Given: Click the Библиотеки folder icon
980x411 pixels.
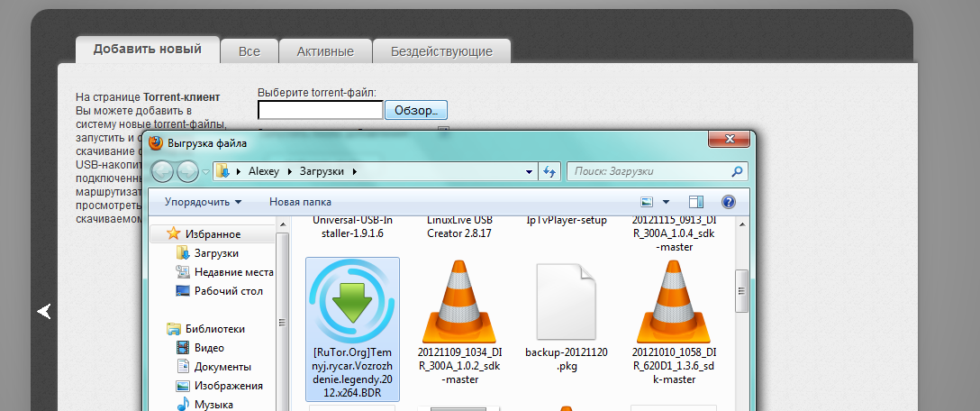Looking at the screenshot, I should [x=173, y=329].
